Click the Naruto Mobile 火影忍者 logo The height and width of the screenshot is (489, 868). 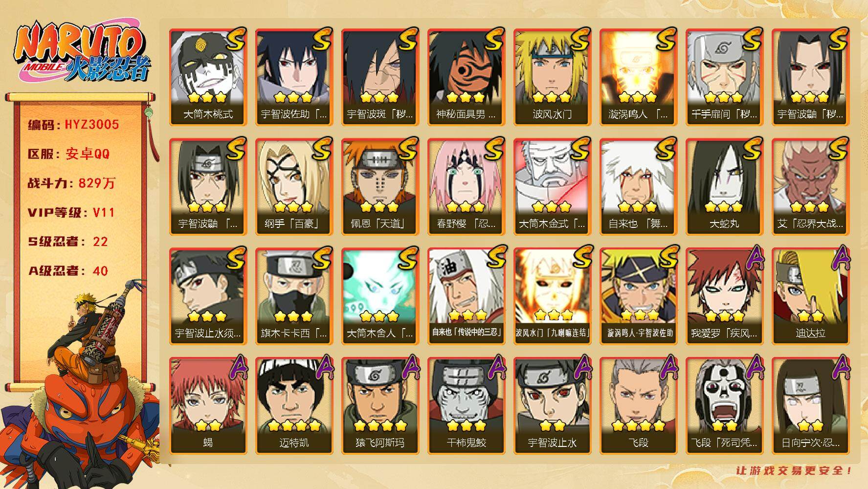pyautogui.click(x=82, y=51)
